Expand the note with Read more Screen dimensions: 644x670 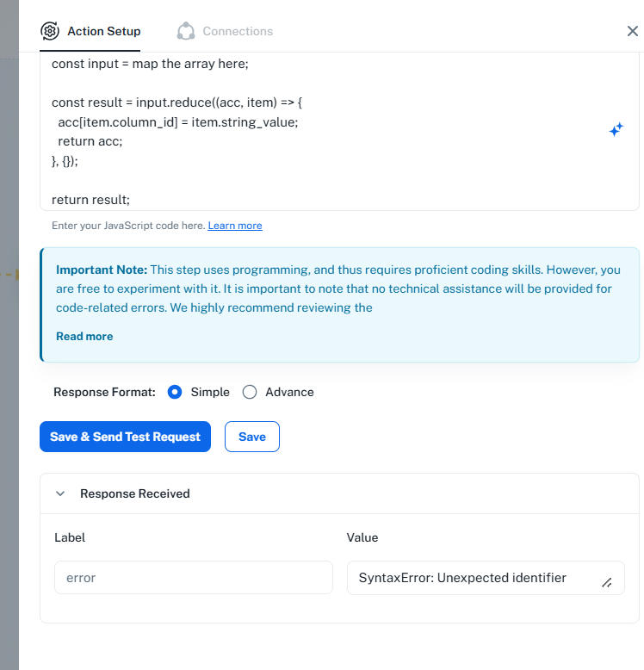point(84,336)
